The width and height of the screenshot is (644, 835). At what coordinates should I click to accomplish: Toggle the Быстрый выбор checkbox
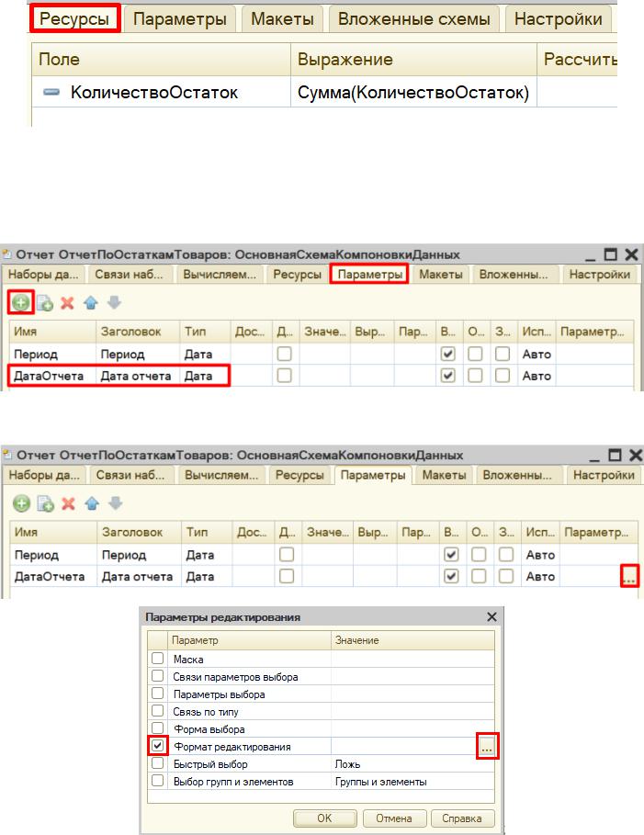click(x=158, y=764)
